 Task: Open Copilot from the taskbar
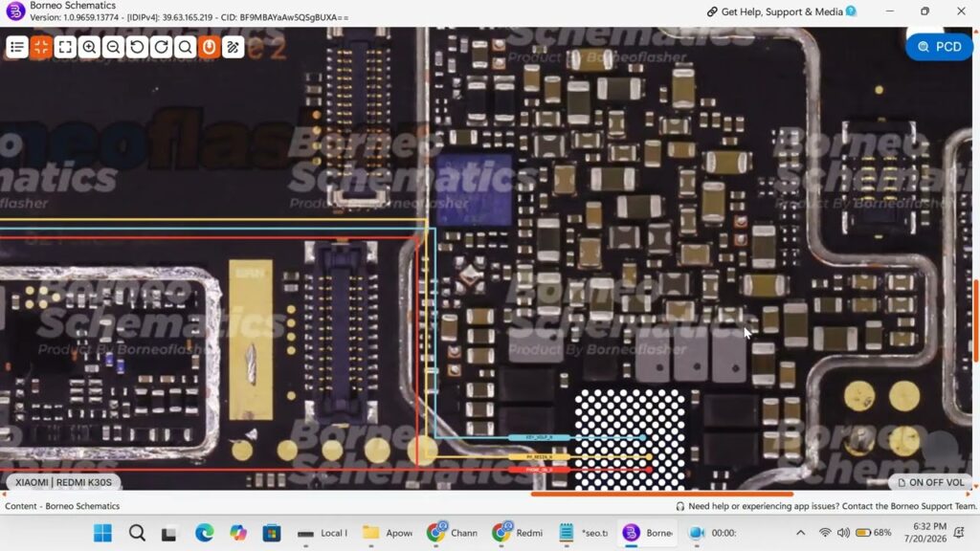click(x=238, y=533)
